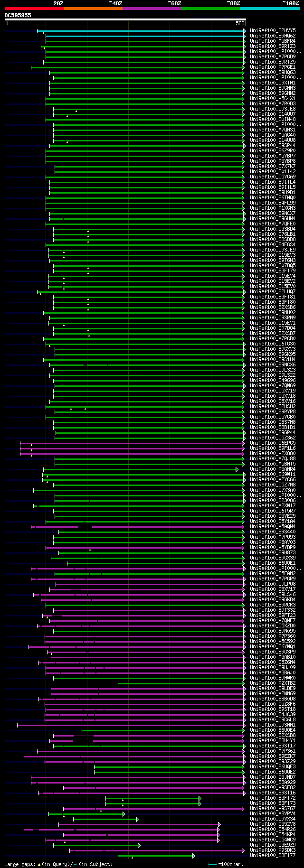
Task: Click the UniRef100_B9RIZ5 entry
Action: click(x=273, y=62)
